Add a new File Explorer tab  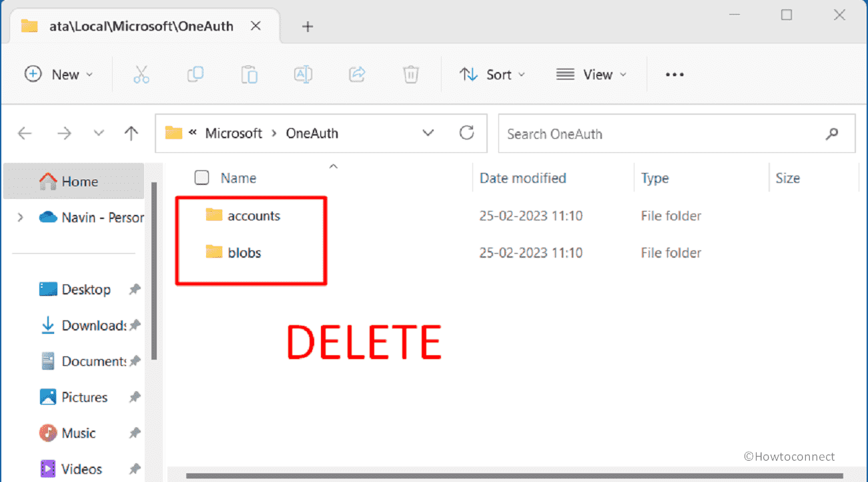[x=308, y=26]
